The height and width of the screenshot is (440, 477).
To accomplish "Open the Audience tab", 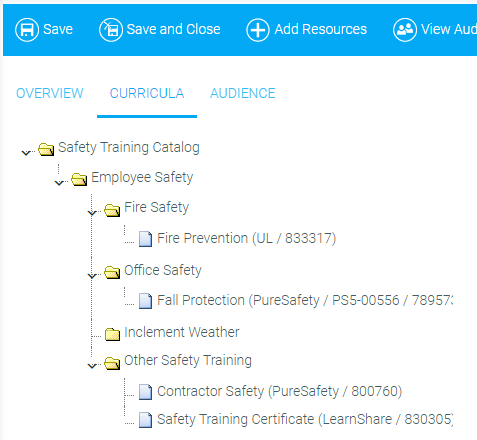I will [243, 93].
